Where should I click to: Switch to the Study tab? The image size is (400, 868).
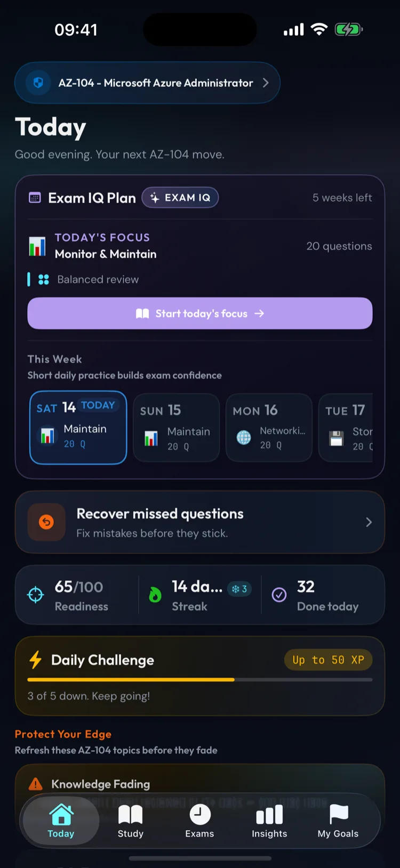tap(131, 821)
